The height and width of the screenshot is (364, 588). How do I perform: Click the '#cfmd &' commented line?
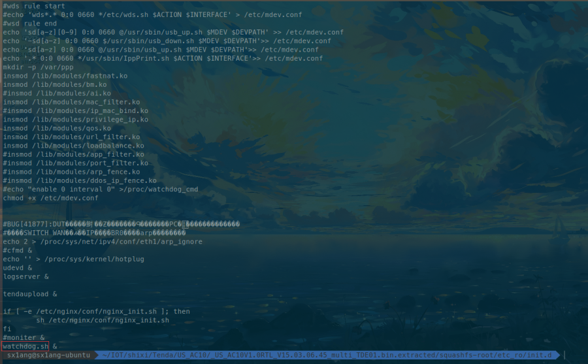[17, 250]
